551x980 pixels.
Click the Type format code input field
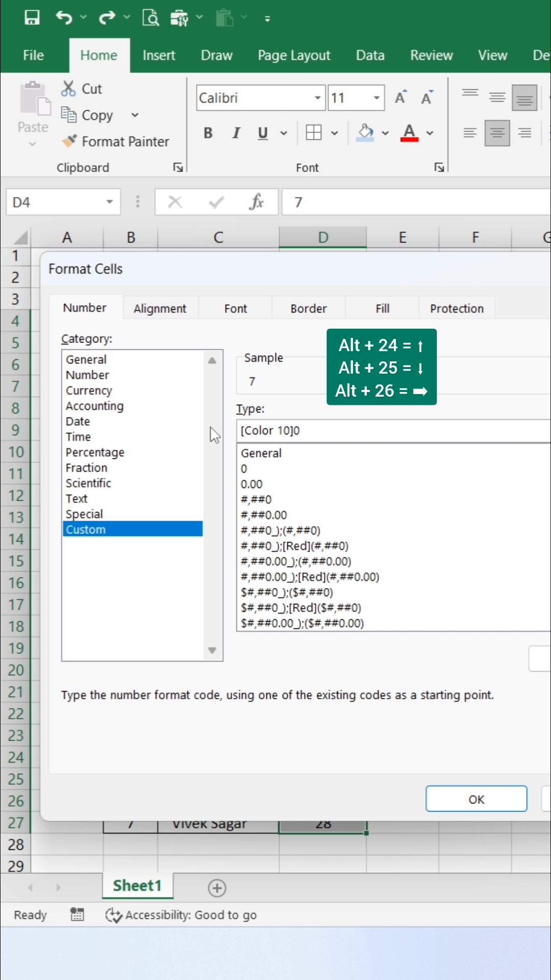click(393, 431)
